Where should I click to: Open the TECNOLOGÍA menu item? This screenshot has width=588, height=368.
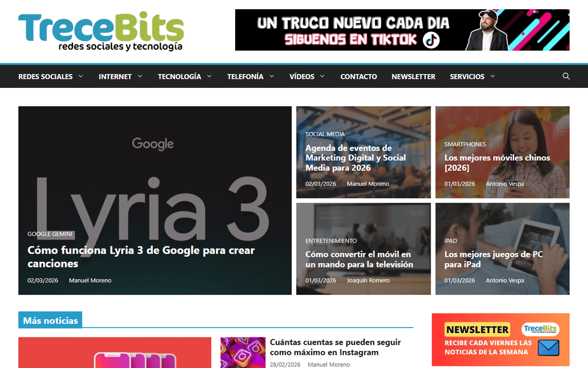(179, 77)
